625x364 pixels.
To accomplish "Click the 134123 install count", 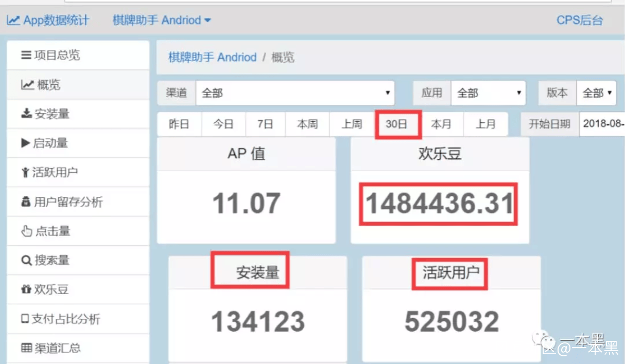I will (258, 322).
